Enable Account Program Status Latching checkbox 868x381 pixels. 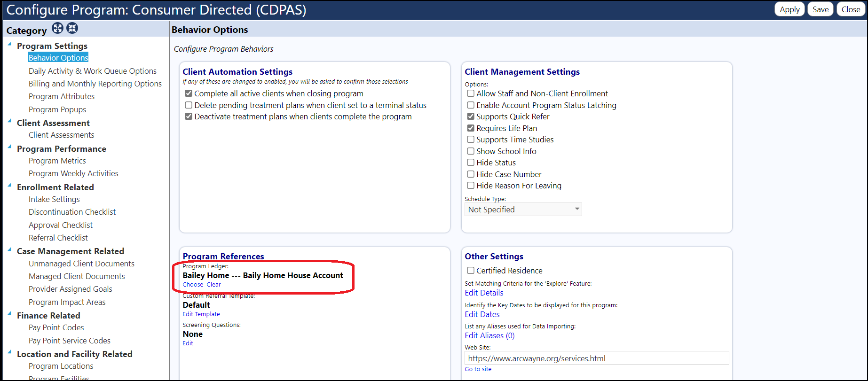click(471, 105)
